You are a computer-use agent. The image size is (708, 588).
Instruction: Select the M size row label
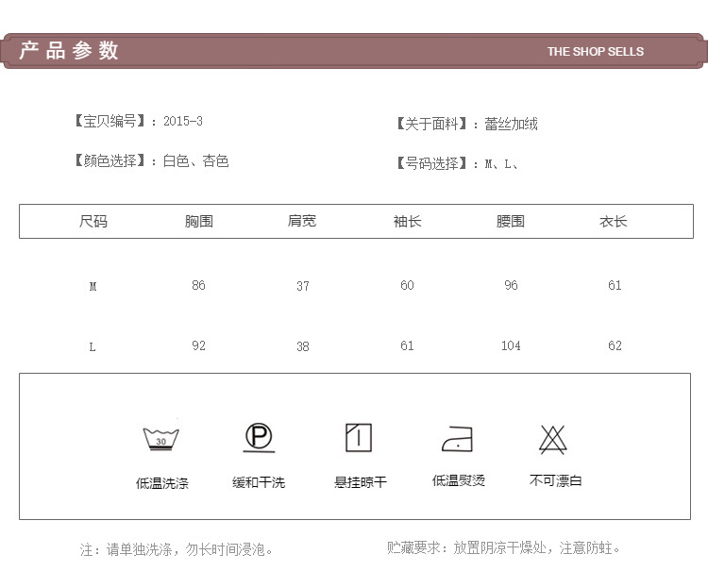tap(93, 286)
